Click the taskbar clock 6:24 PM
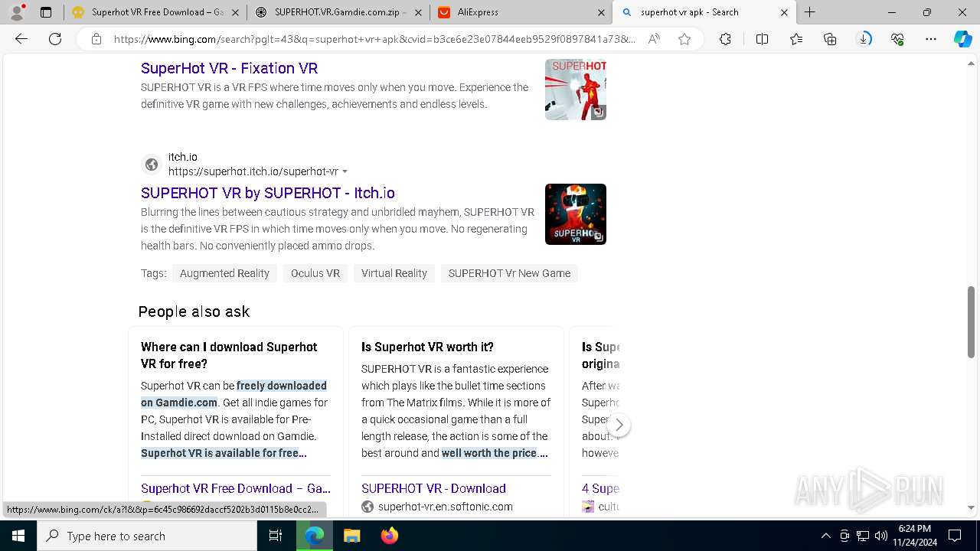This screenshot has height=551, width=980. point(914,536)
